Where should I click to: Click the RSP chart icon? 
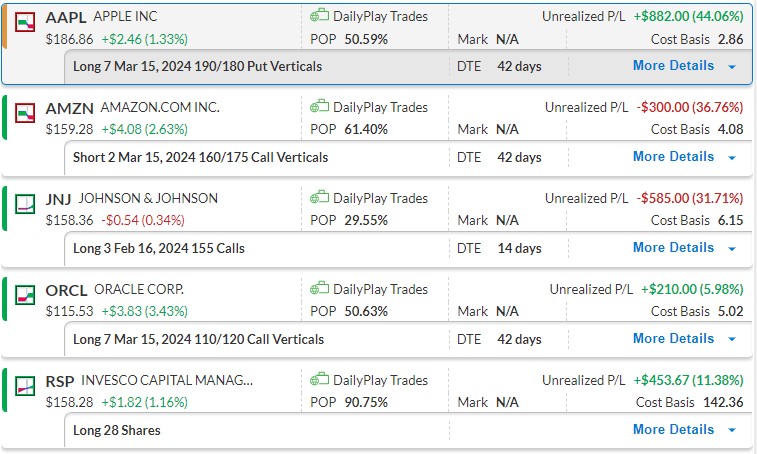coord(27,385)
